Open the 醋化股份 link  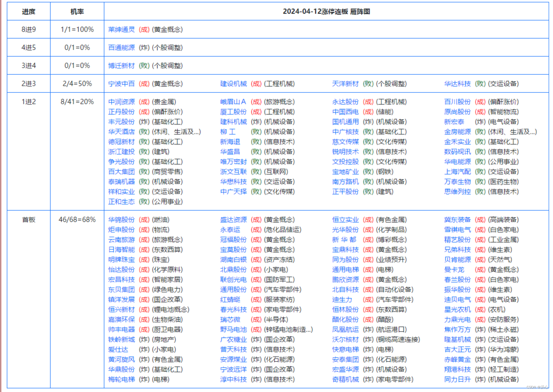coord(345,319)
